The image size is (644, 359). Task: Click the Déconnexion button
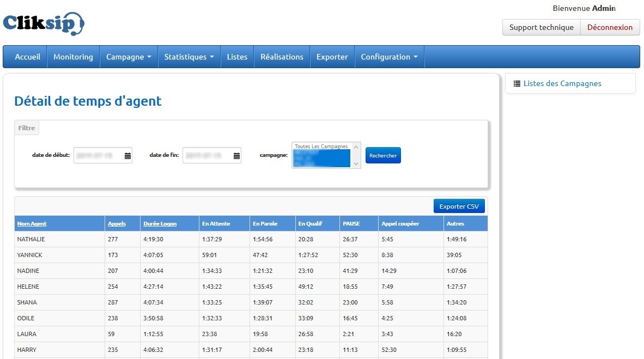pyautogui.click(x=610, y=27)
